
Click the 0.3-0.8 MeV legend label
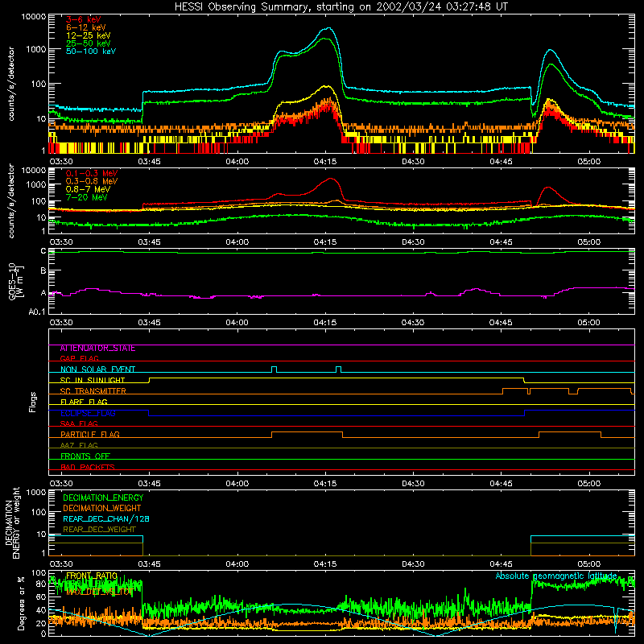pos(92,181)
